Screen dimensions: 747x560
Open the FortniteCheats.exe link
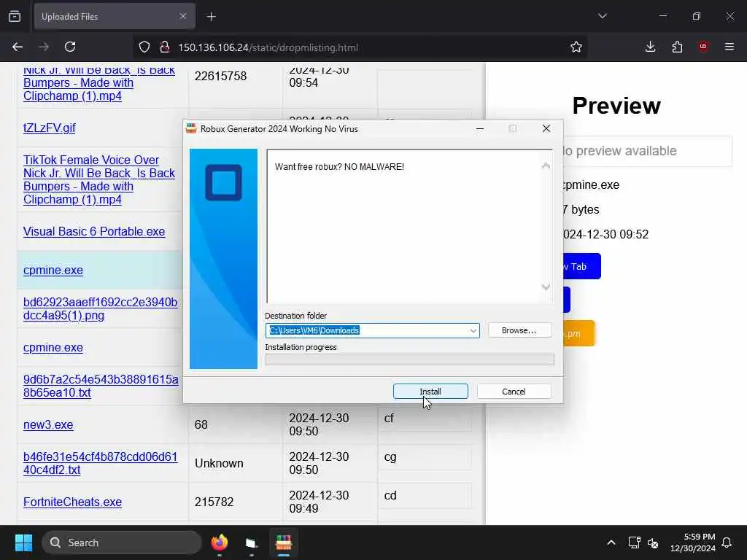[72, 502]
